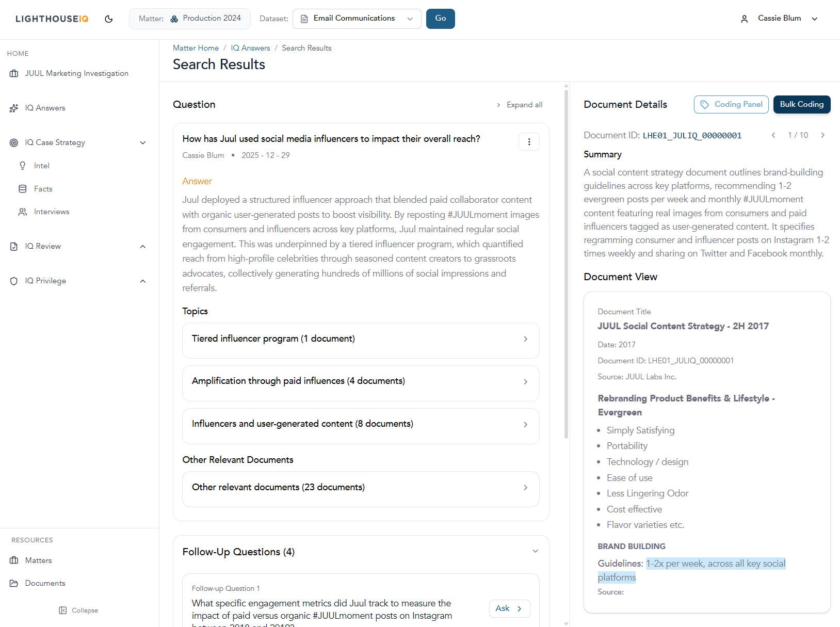This screenshot has width=840, height=627.
Task: Click the Go button
Action: pyautogui.click(x=441, y=19)
